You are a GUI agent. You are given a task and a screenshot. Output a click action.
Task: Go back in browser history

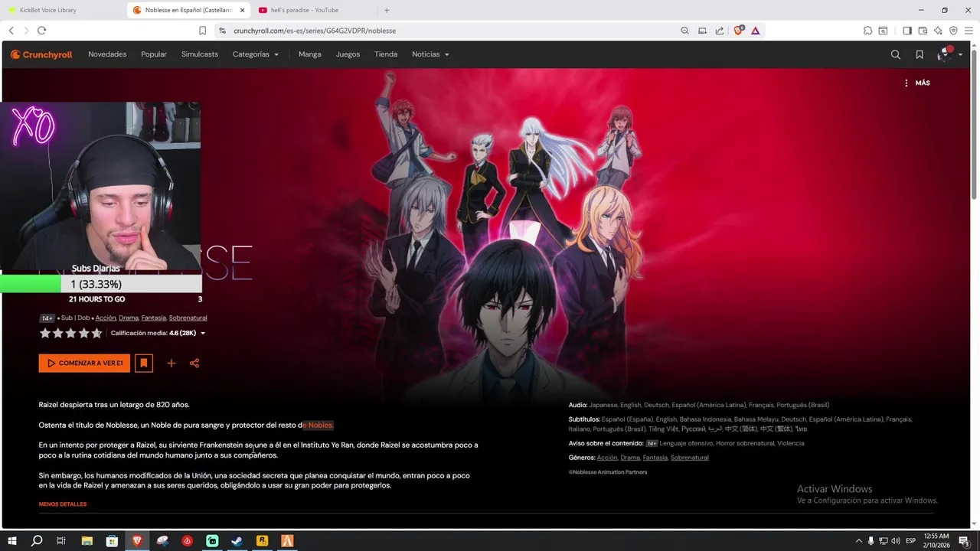tap(11, 31)
